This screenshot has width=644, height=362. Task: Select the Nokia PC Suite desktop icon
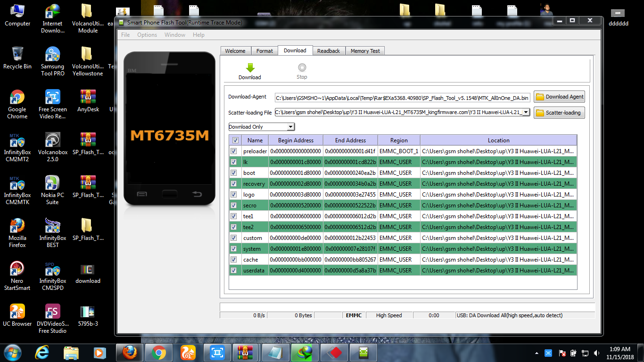pyautogui.click(x=53, y=190)
